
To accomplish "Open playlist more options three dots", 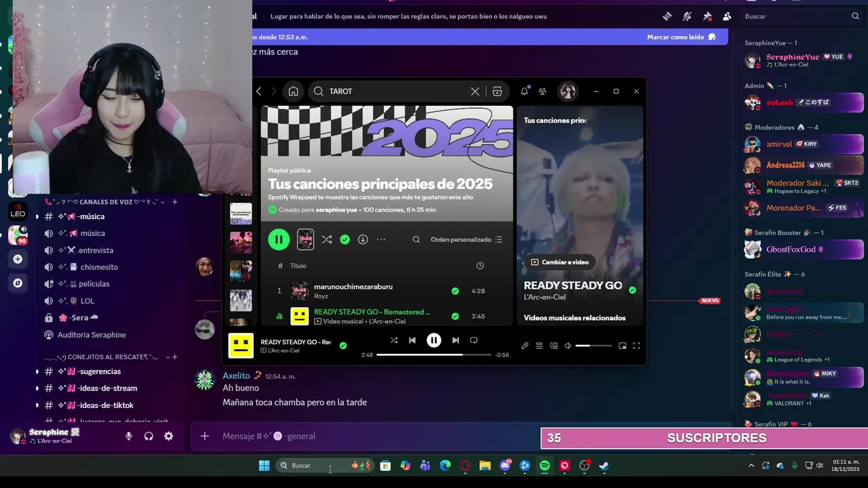I will 381,239.
